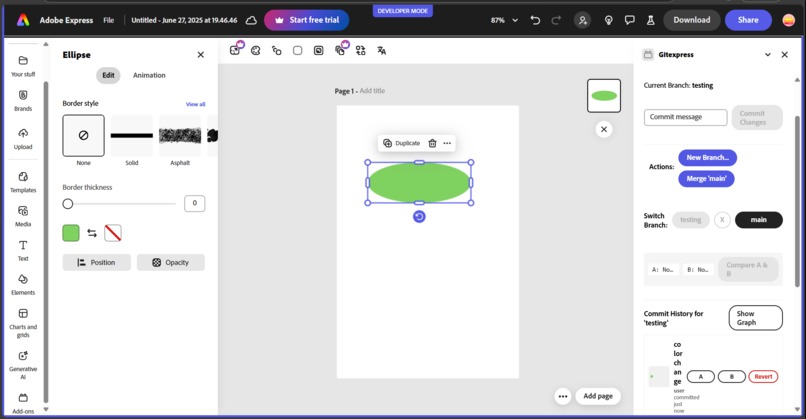
Task: Click the border thickness slider handle
Action: pyautogui.click(x=68, y=204)
